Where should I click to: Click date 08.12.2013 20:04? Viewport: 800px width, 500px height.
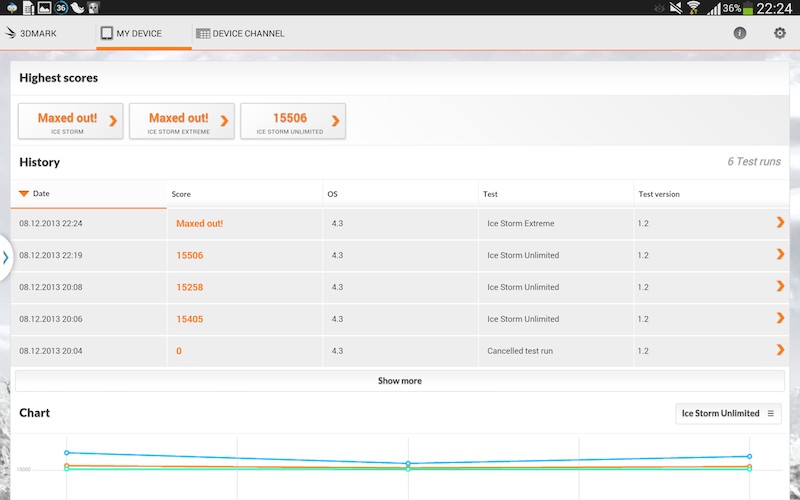(51, 351)
